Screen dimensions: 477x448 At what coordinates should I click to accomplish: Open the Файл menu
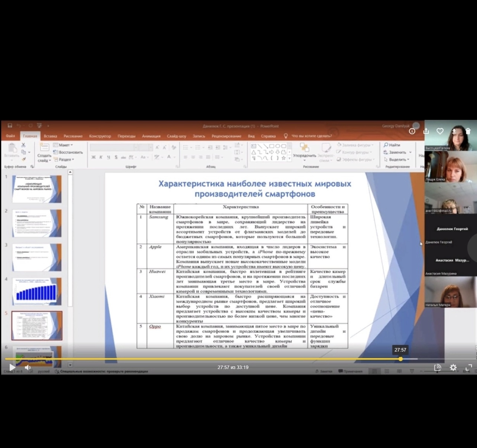[10, 136]
